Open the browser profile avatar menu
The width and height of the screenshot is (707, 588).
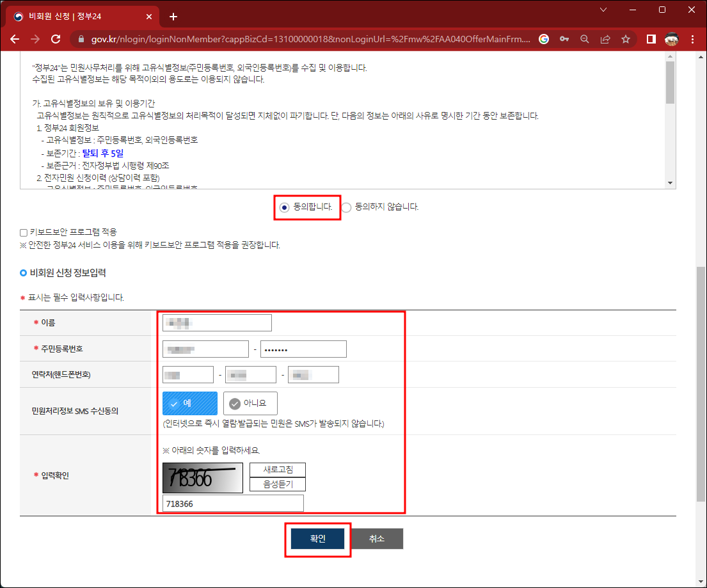tap(671, 39)
